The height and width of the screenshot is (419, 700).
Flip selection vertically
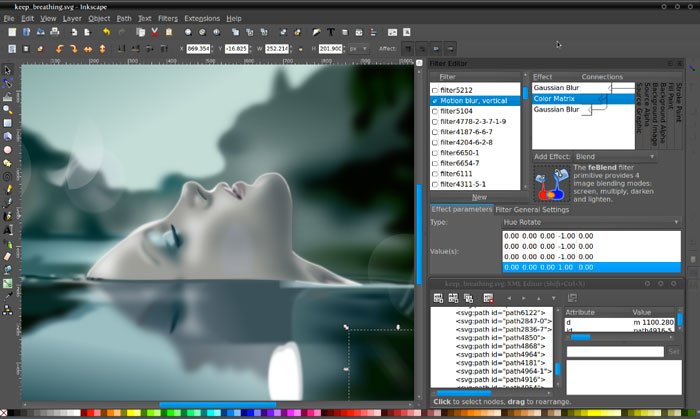(103, 49)
